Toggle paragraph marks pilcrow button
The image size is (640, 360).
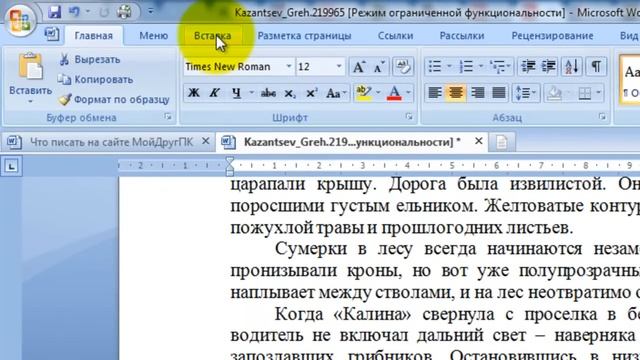(x=596, y=67)
